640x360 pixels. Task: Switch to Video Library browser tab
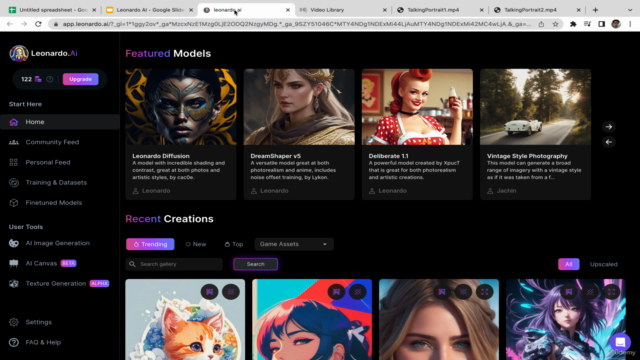342,10
